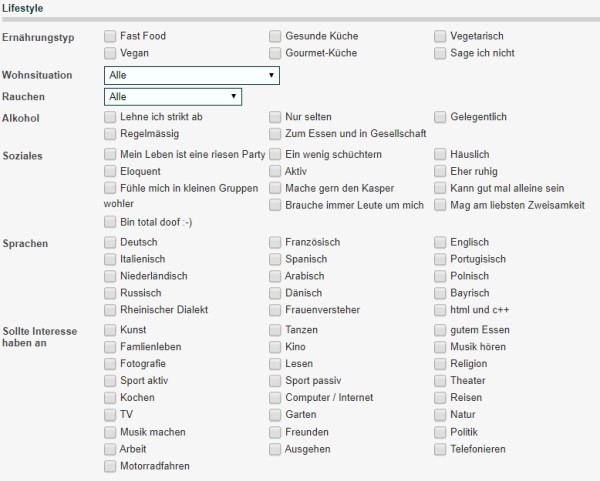Check Zum Essen und in Gesellschaft
This screenshot has height=481, width=600.
point(275,134)
